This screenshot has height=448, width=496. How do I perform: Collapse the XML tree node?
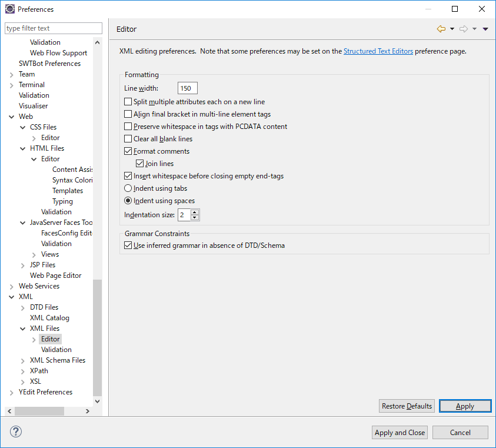tap(12, 297)
